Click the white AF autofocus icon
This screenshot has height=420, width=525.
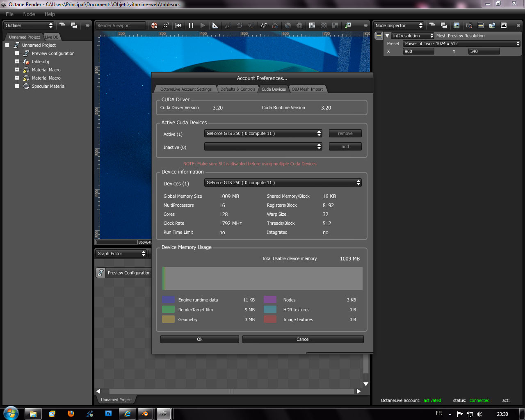pos(264,25)
